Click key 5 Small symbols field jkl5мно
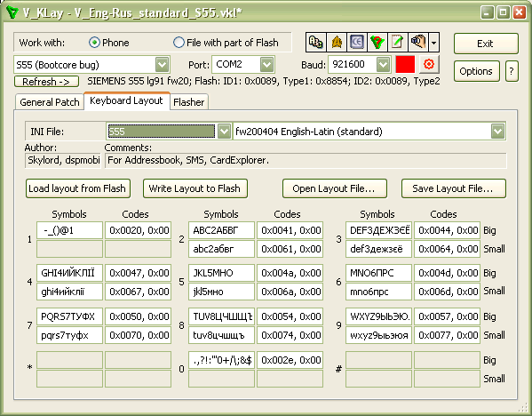Viewport: 532px width, 416px height. point(221,292)
